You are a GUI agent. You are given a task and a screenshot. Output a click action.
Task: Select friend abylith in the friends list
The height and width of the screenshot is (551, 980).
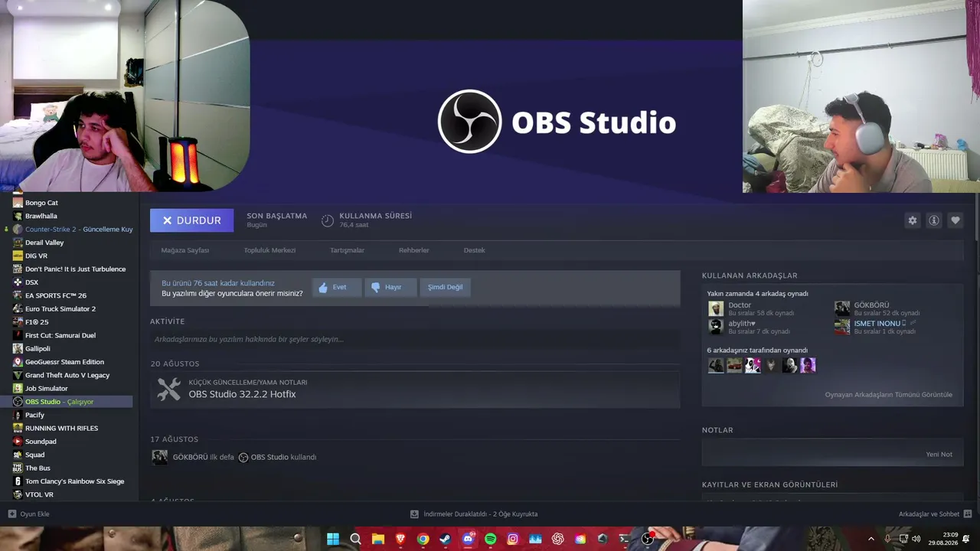tap(742, 324)
